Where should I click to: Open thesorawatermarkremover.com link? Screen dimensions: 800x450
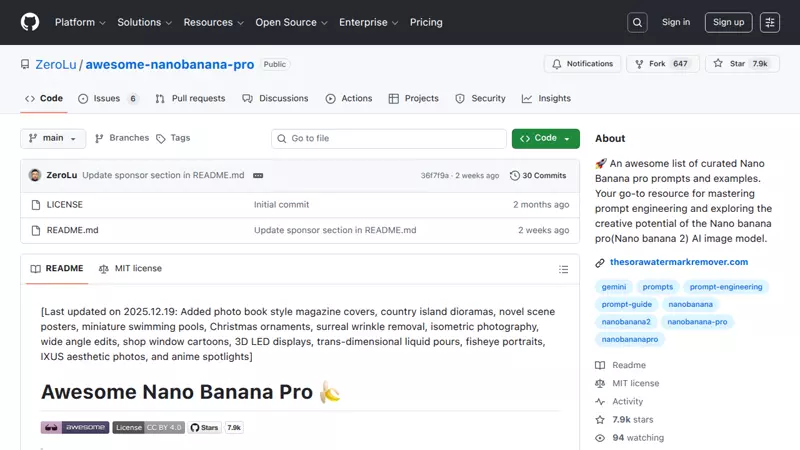(679, 262)
